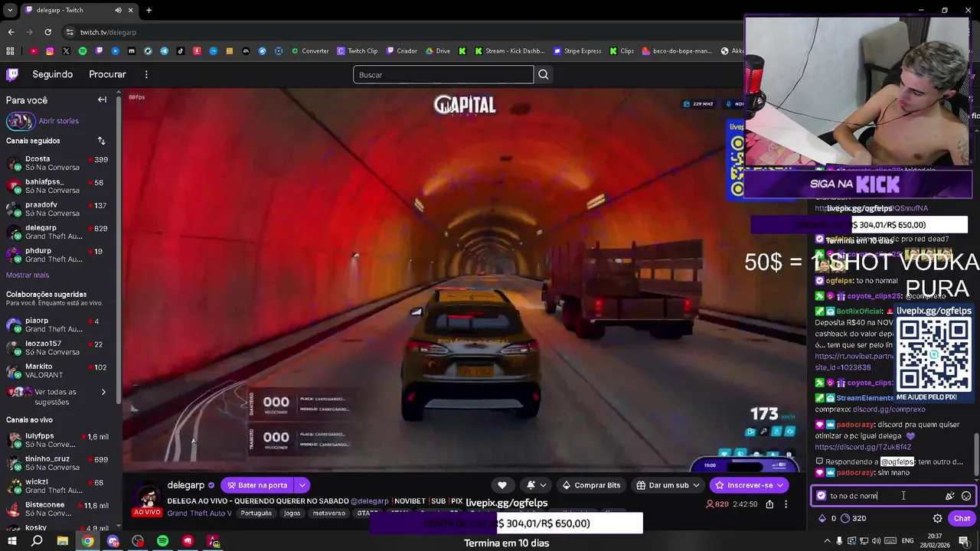Open the Seguindo tab
The height and width of the screenshot is (551, 980).
point(52,74)
